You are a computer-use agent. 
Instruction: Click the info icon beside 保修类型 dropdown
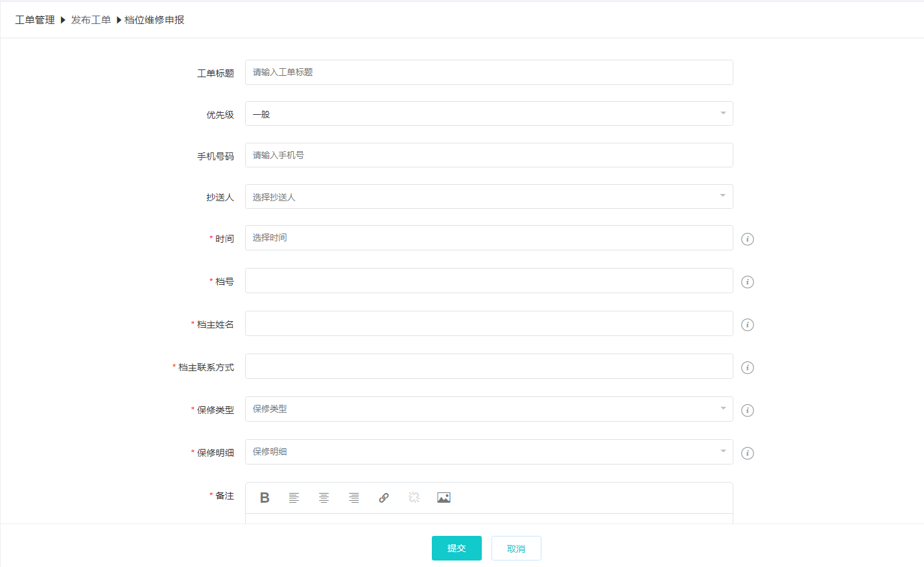[x=748, y=410]
